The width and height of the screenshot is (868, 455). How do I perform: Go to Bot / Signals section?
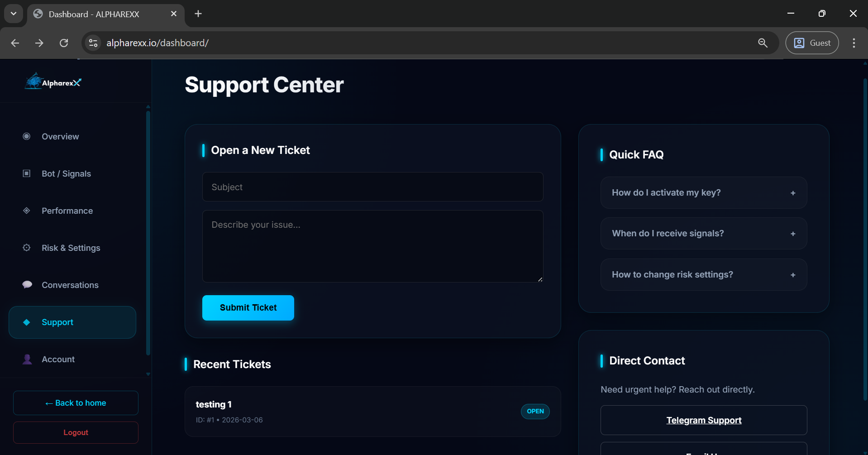coord(72,173)
